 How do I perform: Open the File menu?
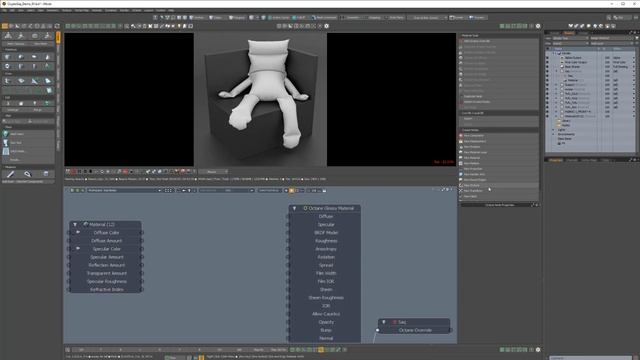(4, 10)
